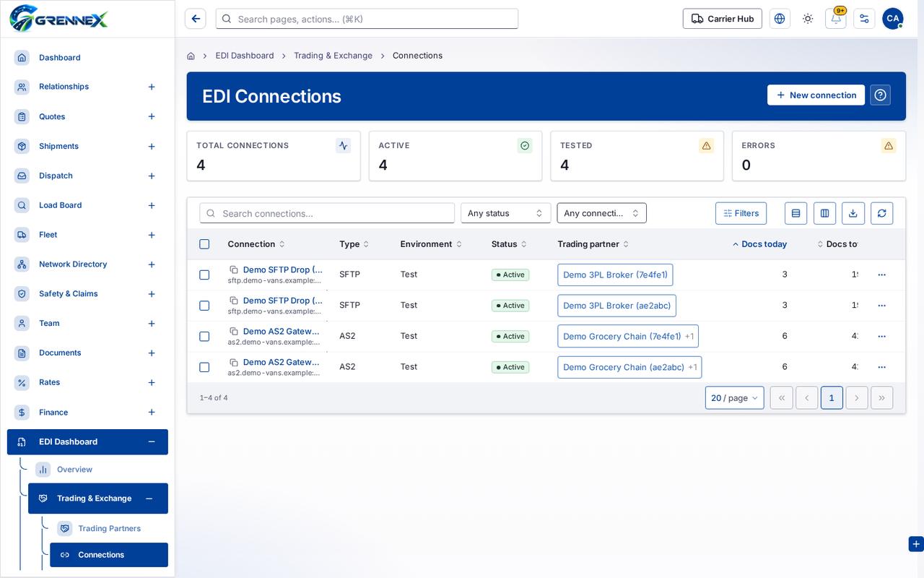Expand the Relationships sidebar section
Image resolution: width=924 pixels, height=578 pixels.
pyautogui.click(x=152, y=87)
